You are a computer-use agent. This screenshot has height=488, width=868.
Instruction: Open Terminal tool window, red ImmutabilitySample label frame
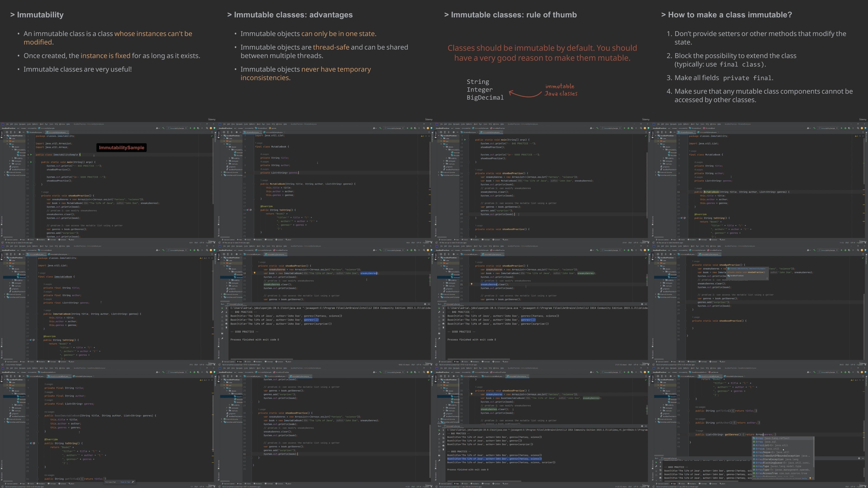pyautogui.click(x=52, y=240)
